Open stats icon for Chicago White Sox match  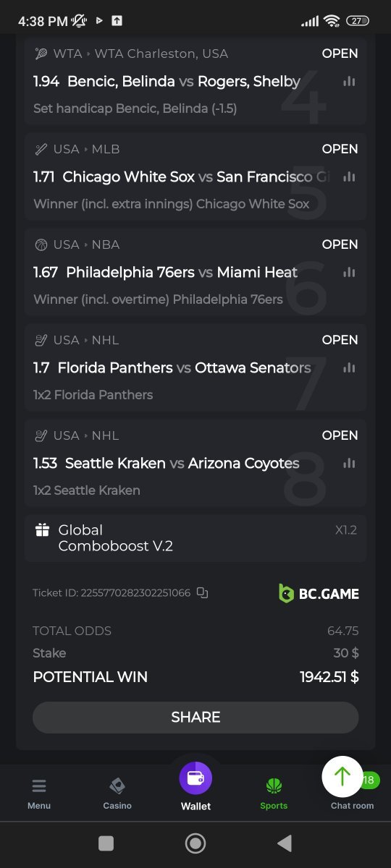[349, 176]
